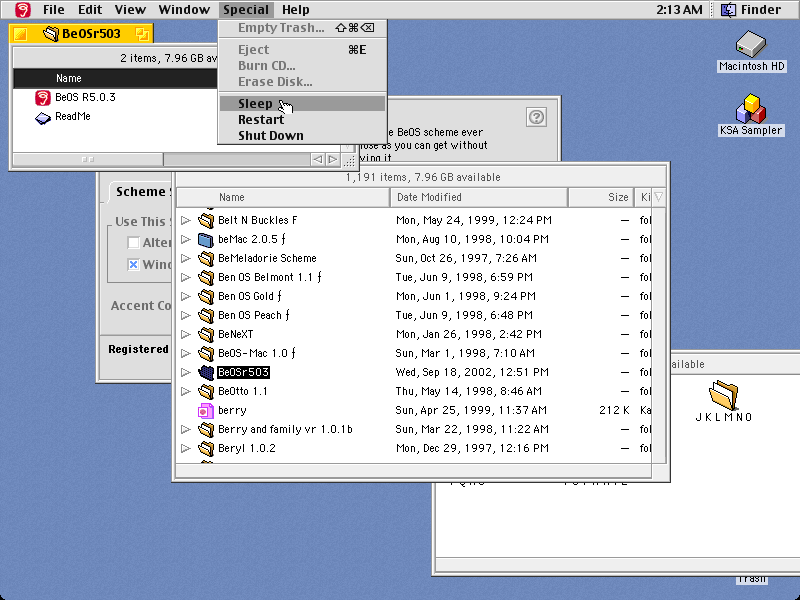The height and width of the screenshot is (600, 800).
Task: Click the BeNeXT folder icon
Action: 206,334
